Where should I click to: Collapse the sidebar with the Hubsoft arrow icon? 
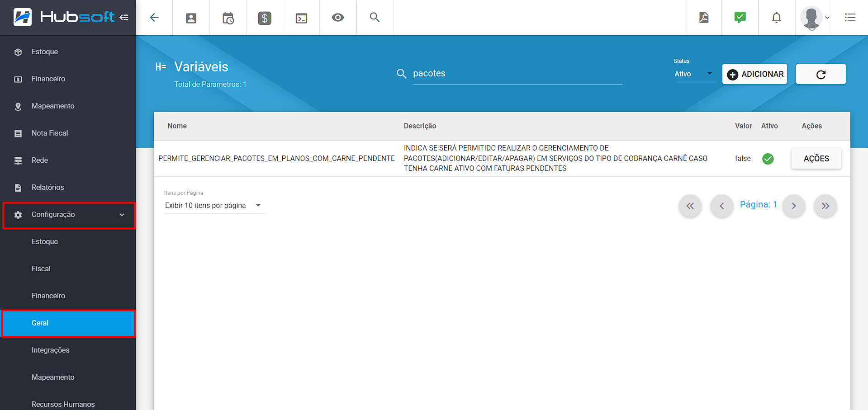click(124, 17)
